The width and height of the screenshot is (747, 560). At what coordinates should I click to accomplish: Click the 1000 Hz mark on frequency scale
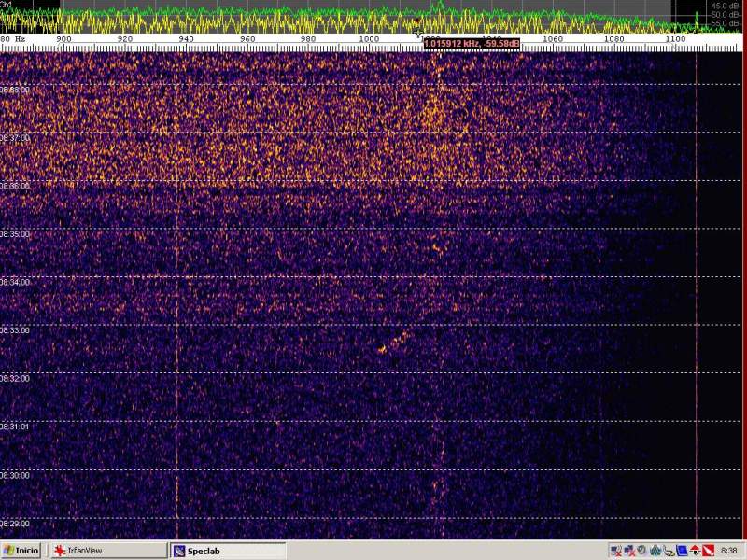pos(369,39)
